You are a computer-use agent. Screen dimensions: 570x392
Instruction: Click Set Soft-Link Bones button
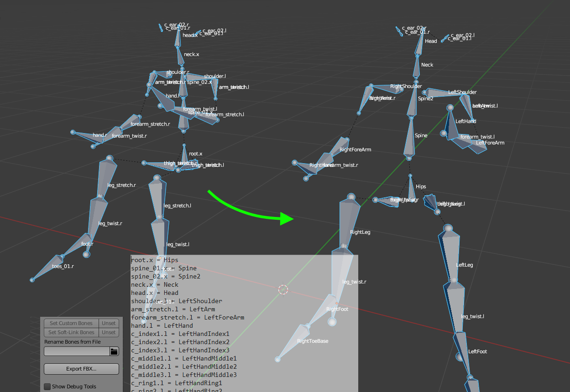(71, 332)
